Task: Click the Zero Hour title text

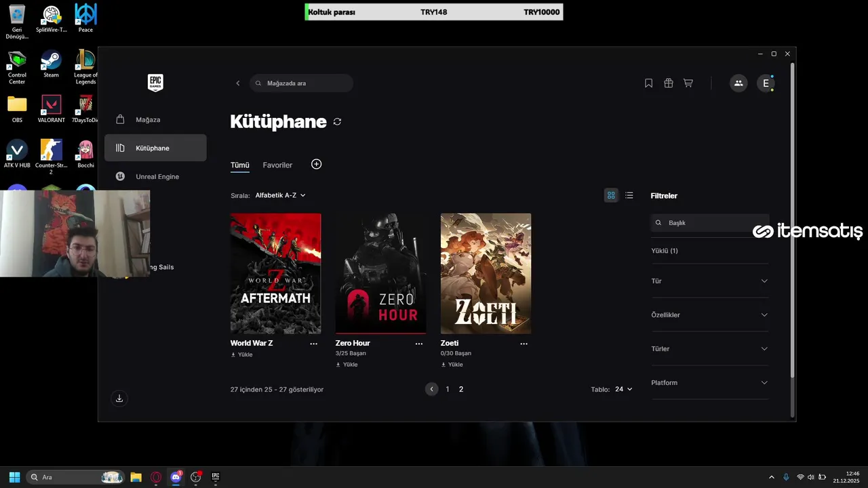Action: click(x=353, y=344)
